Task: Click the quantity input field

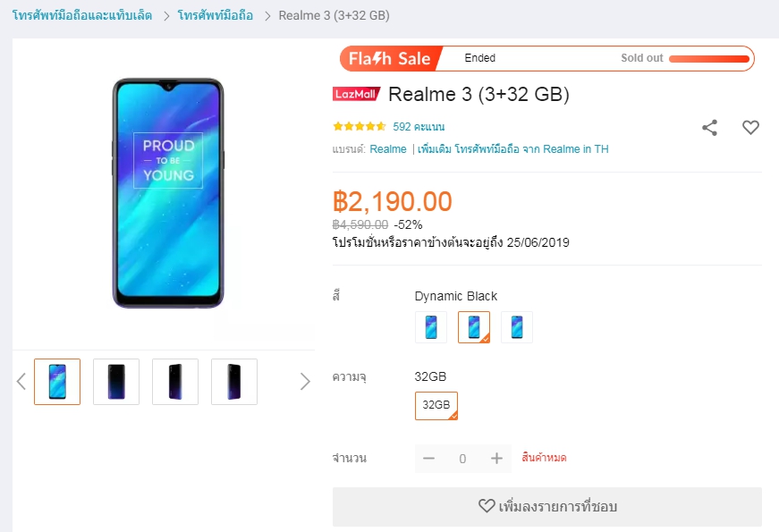Action: pos(462,459)
